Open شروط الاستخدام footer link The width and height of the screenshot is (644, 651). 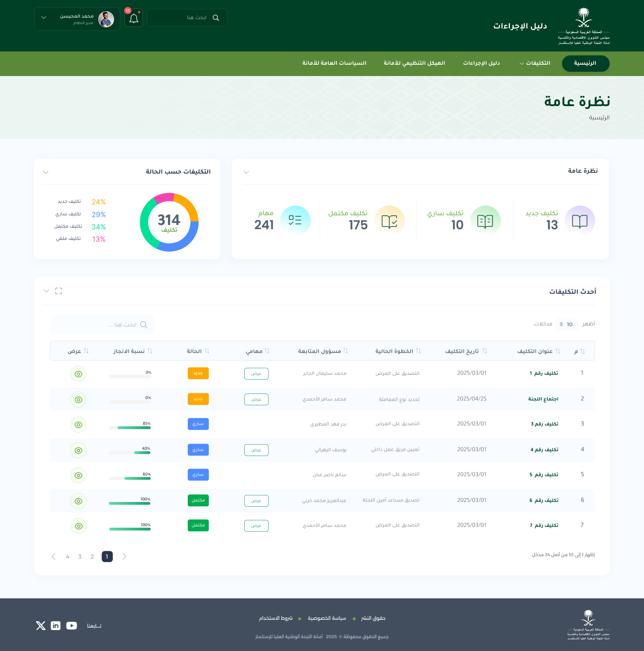[276, 618]
